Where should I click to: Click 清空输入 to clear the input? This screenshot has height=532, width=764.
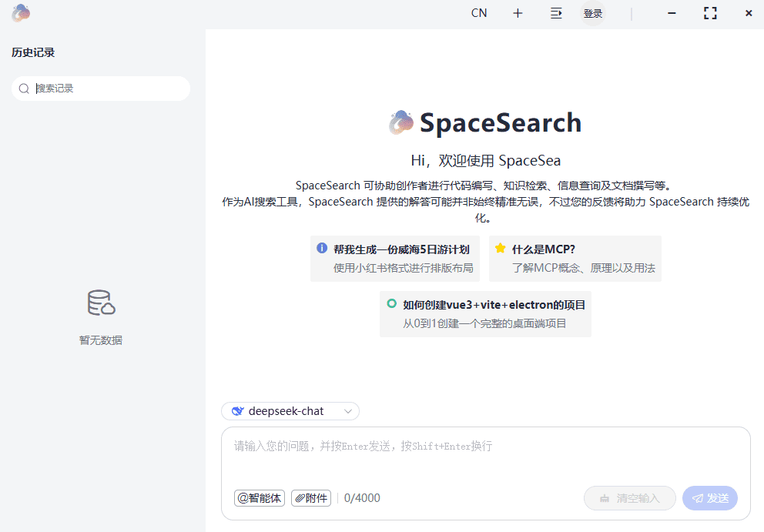629,498
